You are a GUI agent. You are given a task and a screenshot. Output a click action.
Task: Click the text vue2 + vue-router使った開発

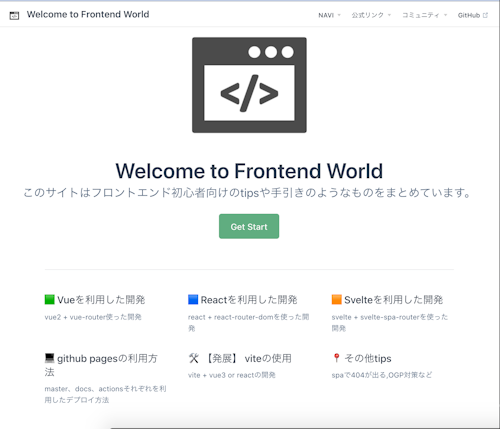click(x=93, y=317)
